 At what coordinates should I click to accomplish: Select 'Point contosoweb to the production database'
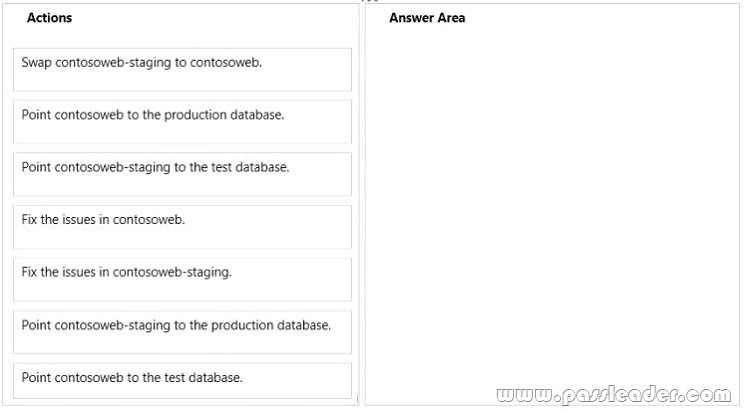click(182, 121)
